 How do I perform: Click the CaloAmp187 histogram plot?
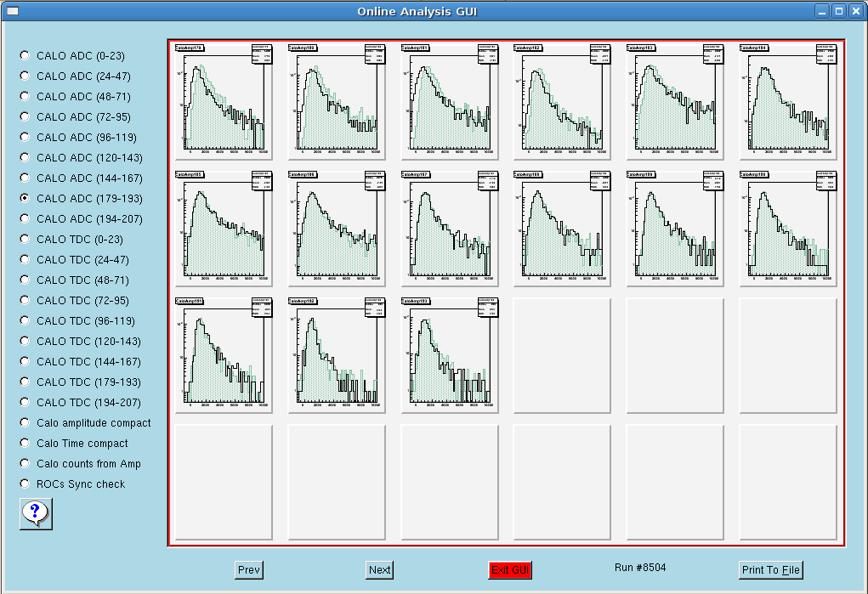point(450,229)
